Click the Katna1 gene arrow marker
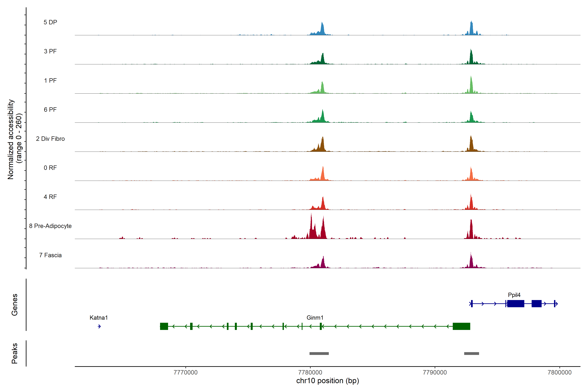Image resolution: width=588 pixels, height=392 pixels. (x=99, y=326)
